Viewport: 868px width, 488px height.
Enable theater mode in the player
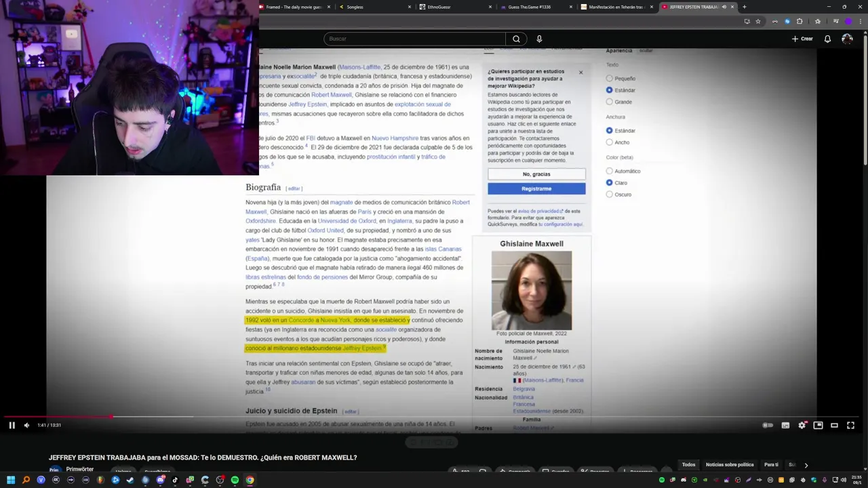click(x=834, y=425)
